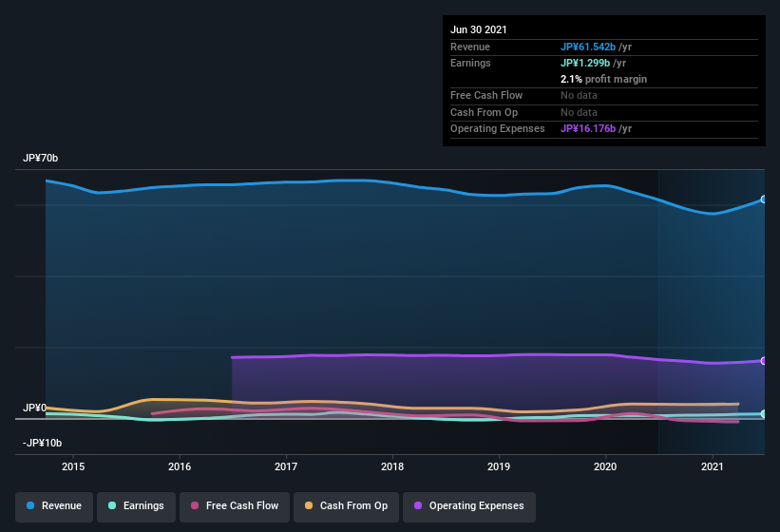Click the 2.1% profit margin text
This screenshot has width=780, height=532.
[x=603, y=79]
